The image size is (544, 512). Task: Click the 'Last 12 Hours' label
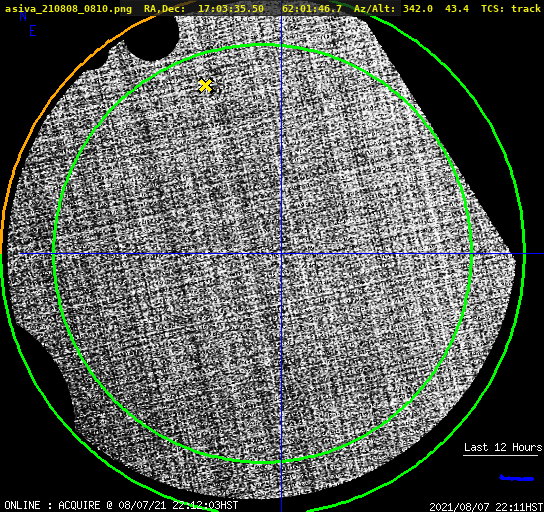[x=503, y=447]
